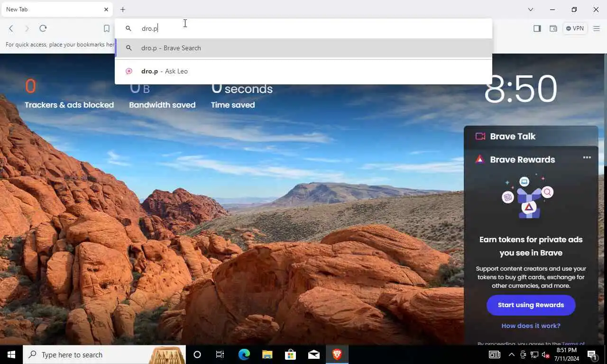Image resolution: width=607 pixels, height=364 pixels.
Task: Click Start using Rewards button
Action: (531, 305)
